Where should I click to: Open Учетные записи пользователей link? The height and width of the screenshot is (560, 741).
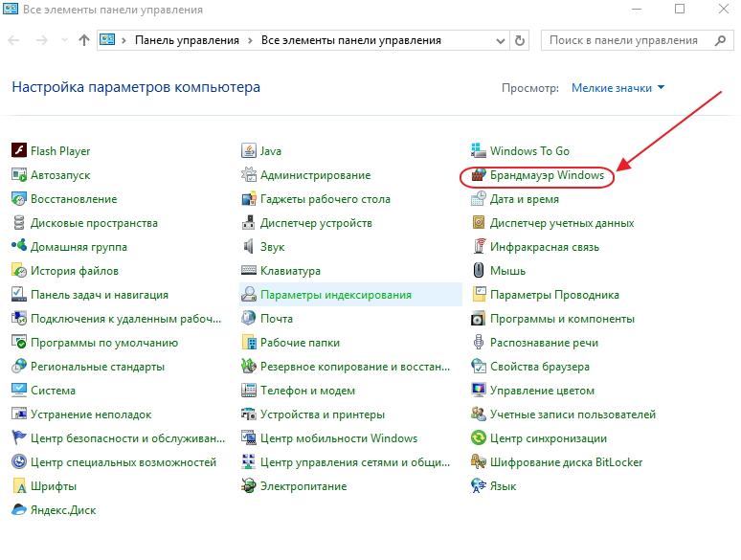573,414
